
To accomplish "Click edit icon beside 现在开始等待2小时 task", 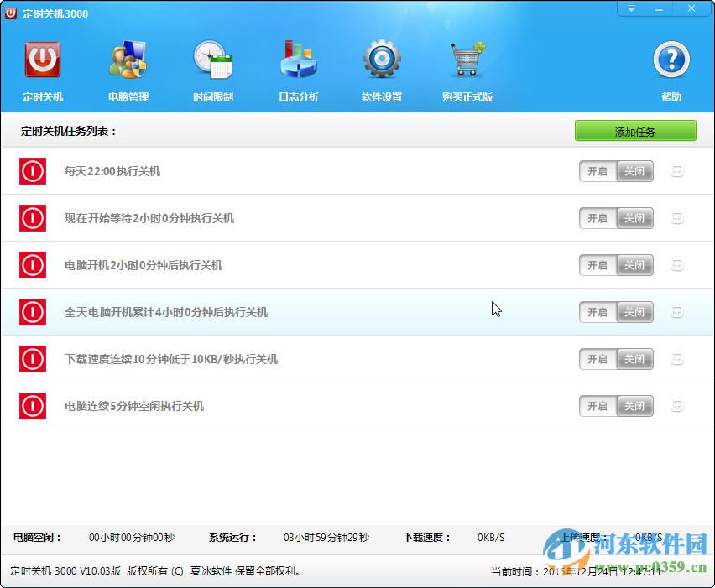I will (x=677, y=218).
